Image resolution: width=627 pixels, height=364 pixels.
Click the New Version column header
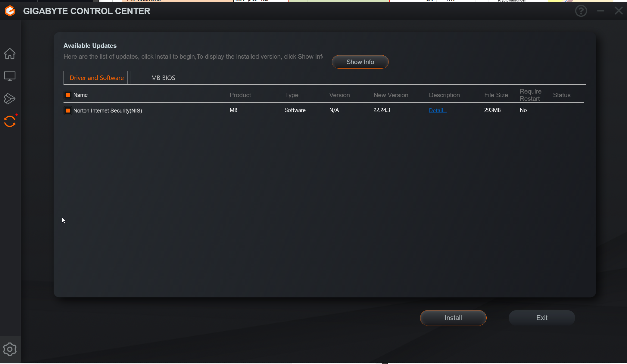[391, 95]
